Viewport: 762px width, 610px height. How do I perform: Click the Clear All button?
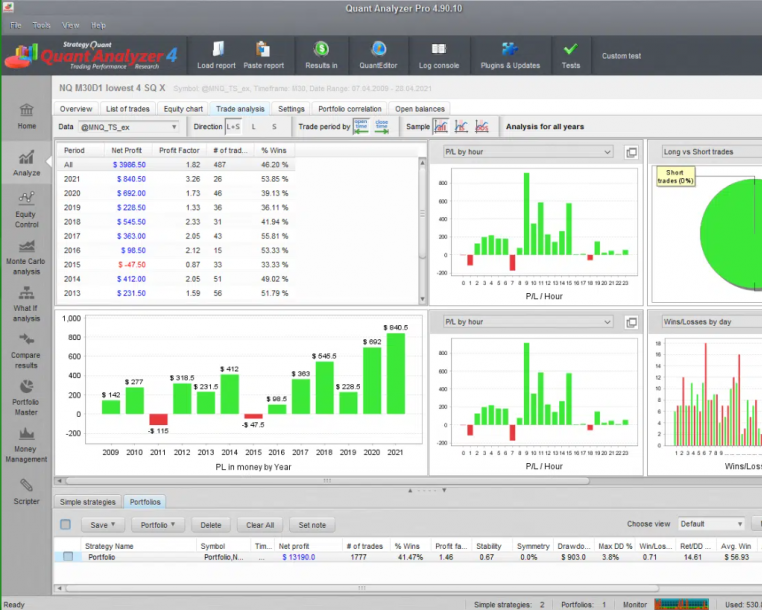(x=260, y=525)
